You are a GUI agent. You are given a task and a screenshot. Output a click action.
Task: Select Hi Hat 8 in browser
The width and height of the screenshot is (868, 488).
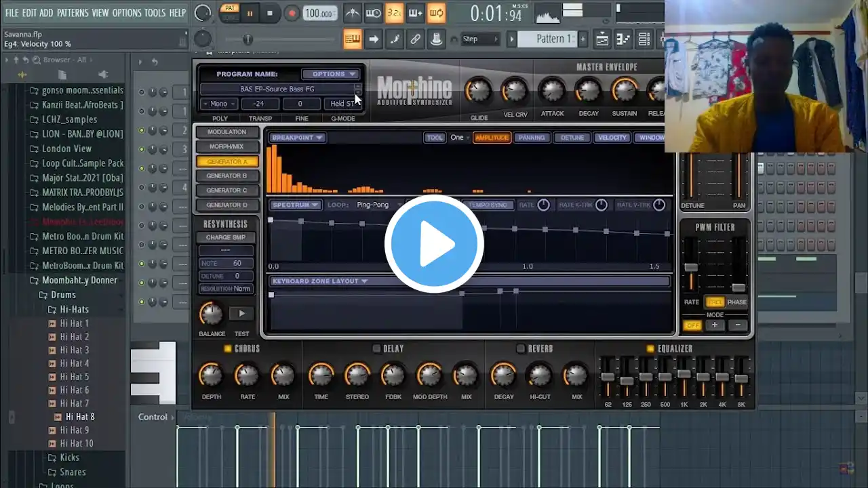[x=80, y=417]
